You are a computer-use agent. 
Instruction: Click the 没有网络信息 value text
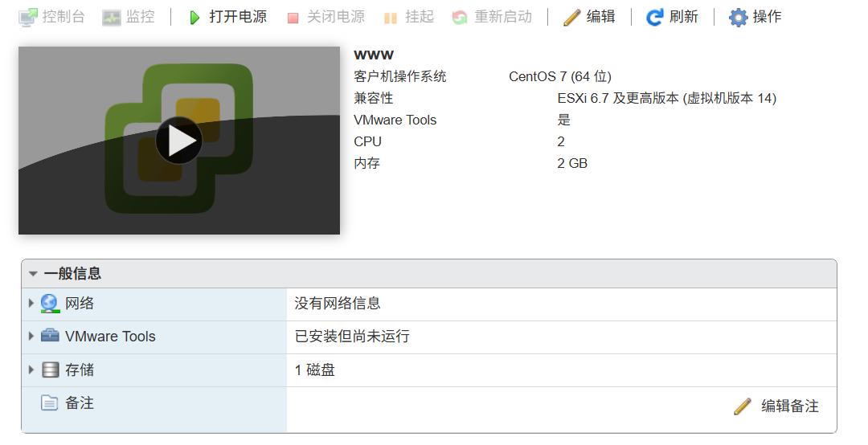(338, 304)
